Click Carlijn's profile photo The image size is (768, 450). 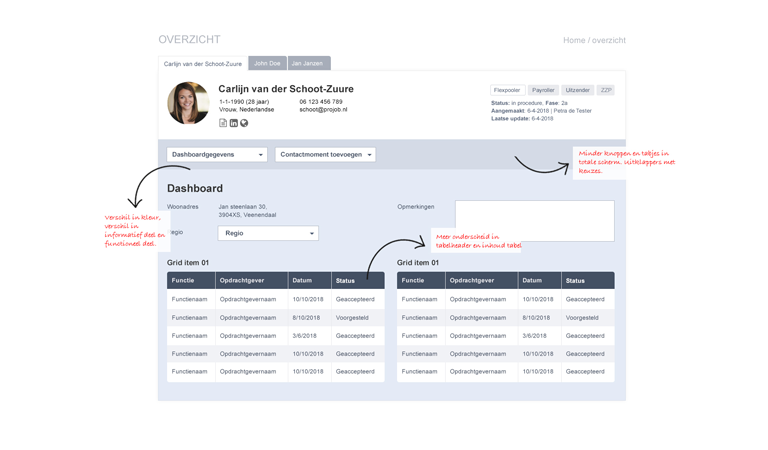point(188,103)
